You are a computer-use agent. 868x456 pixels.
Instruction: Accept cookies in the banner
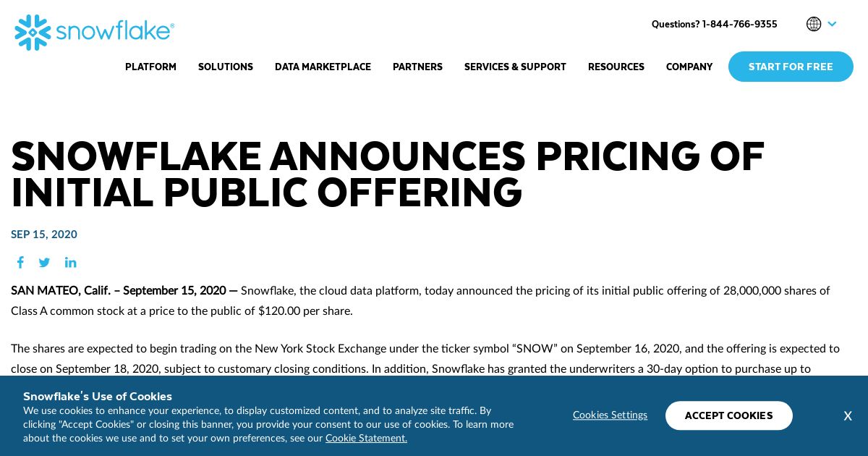point(729,415)
